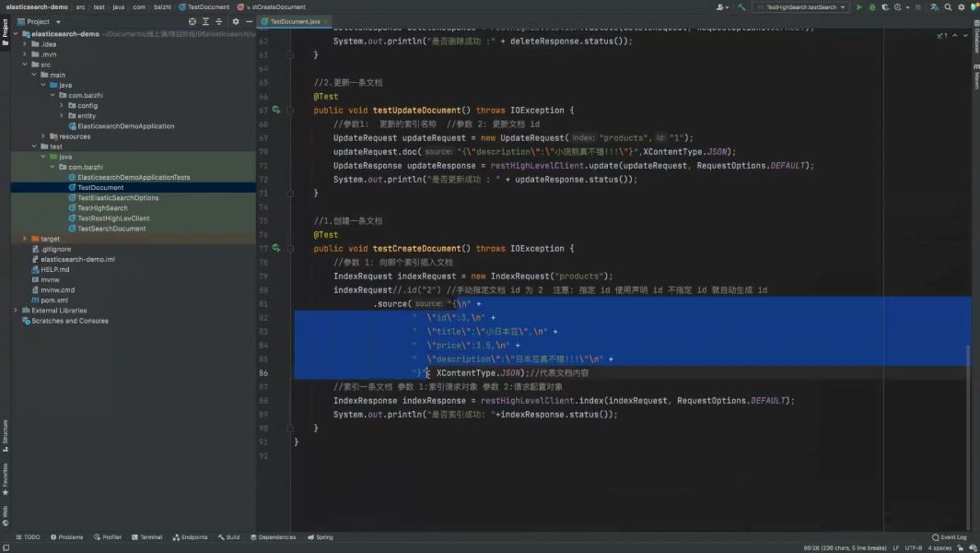
Task: Click the translate icon in toolbar
Action: (x=934, y=6)
